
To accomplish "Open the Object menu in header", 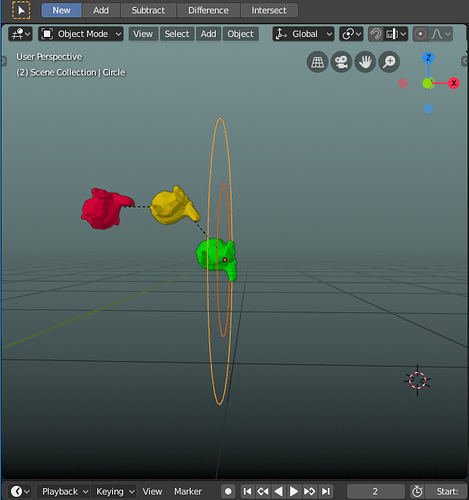I will point(240,34).
